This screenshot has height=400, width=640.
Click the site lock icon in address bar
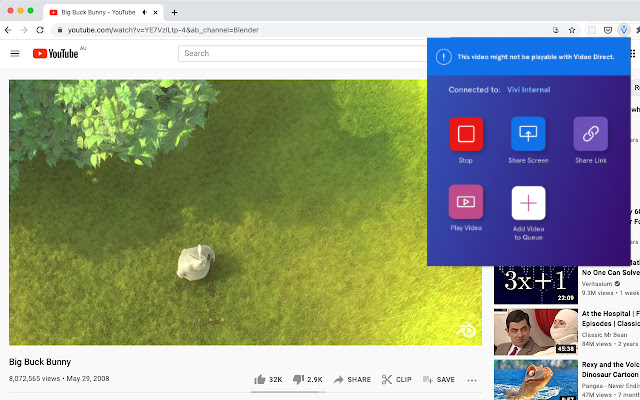(x=60, y=30)
